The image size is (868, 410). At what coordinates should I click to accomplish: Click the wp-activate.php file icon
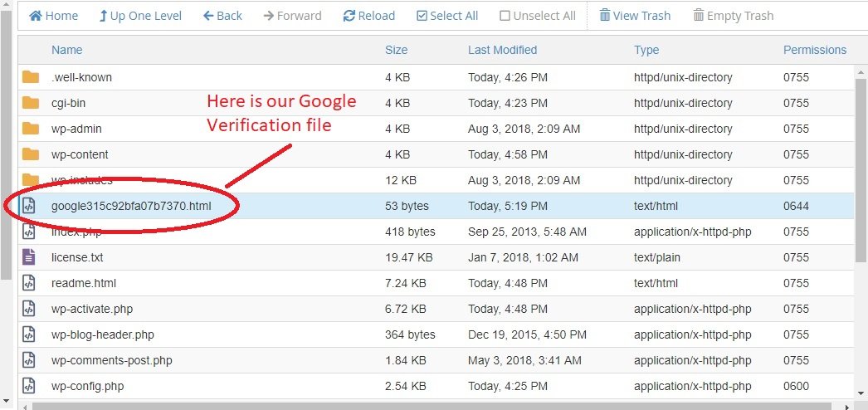29,309
